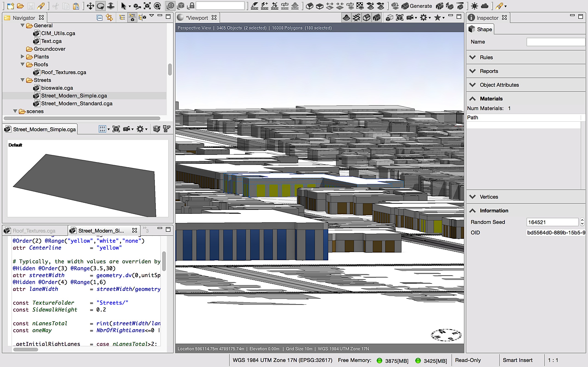
Task: Switch to the Roof_Textures.cga editor tab
Action: (x=34, y=230)
